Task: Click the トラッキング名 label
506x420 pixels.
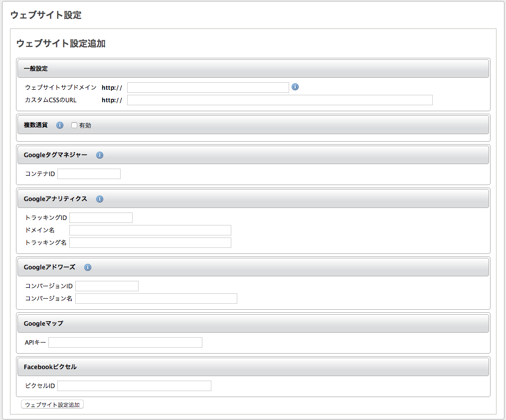Action: tap(46, 243)
